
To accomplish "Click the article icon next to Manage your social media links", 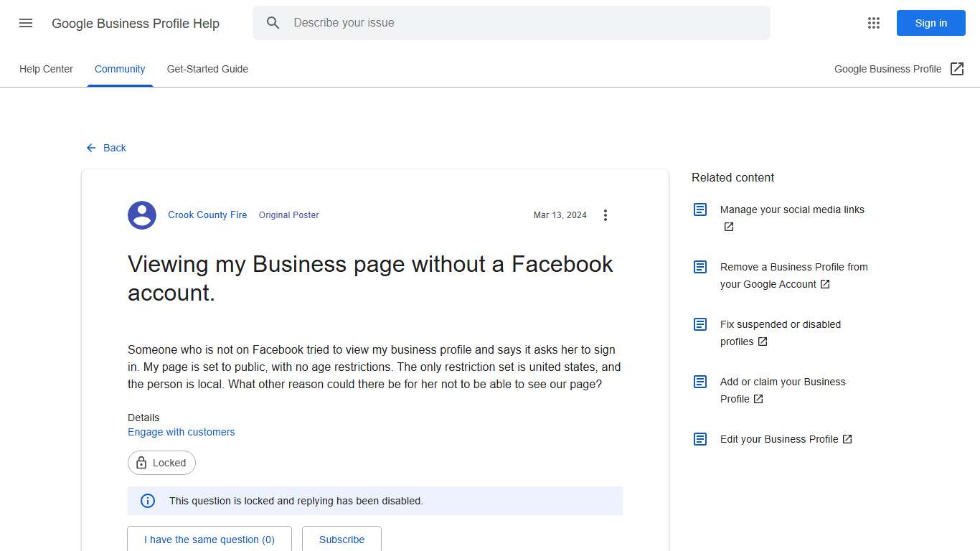I will (699, 209).
